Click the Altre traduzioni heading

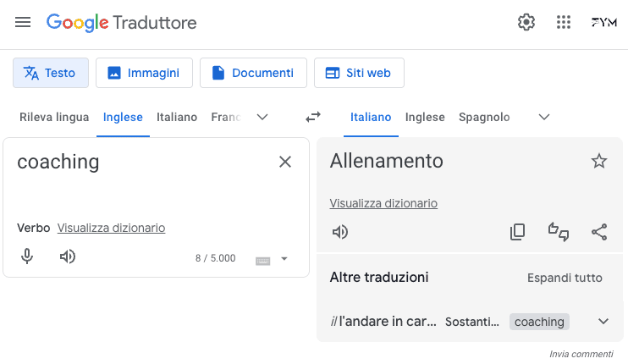click(379, 277)
